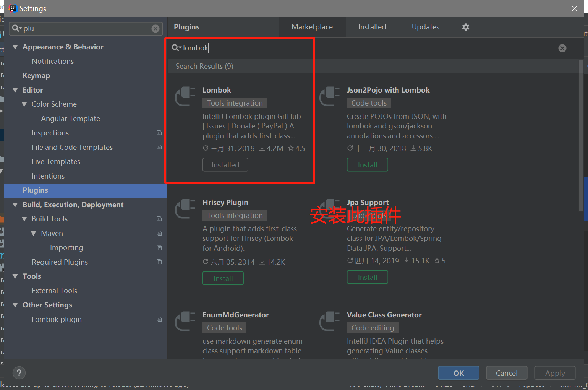Open the plugins gear settings menu
The height and width of the screenshot is (390, 588).
tap(465, 27)
